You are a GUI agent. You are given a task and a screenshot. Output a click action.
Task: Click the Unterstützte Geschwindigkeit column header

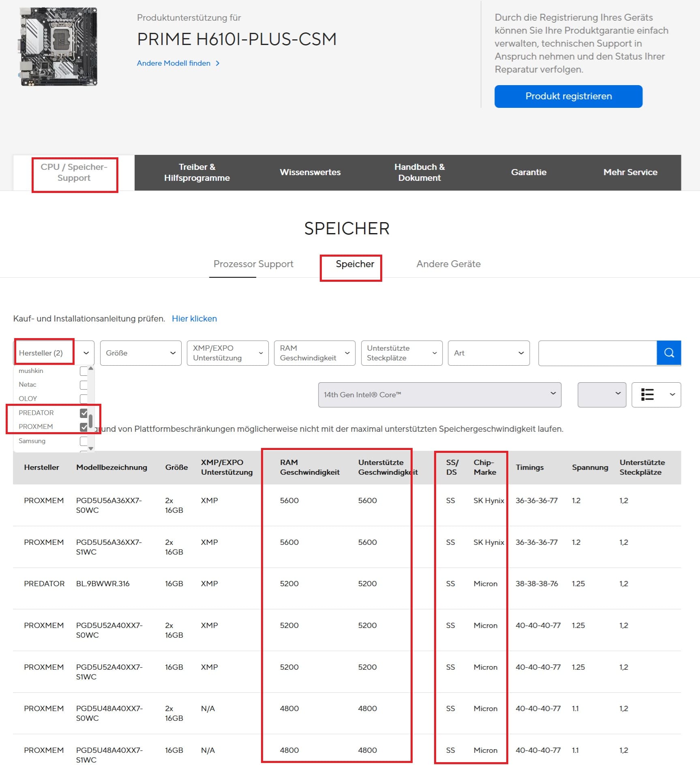pos(388,467)
